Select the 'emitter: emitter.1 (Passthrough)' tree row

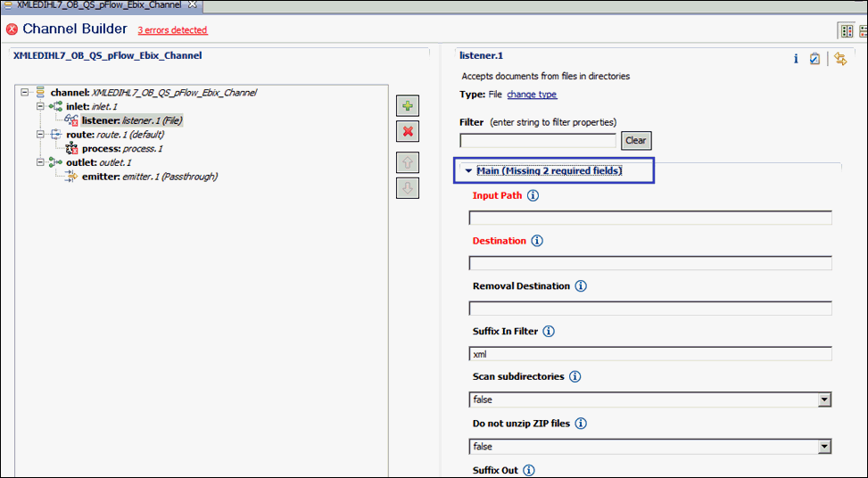point(150,177)
